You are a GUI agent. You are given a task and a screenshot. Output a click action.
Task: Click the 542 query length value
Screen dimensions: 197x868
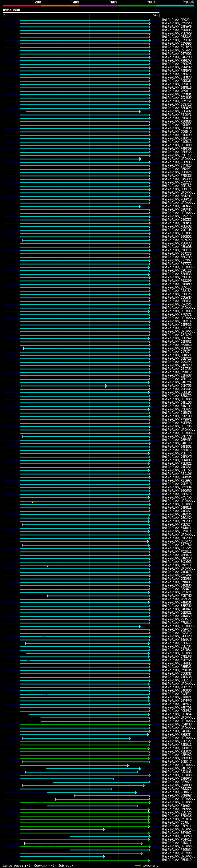coord(155,15)
